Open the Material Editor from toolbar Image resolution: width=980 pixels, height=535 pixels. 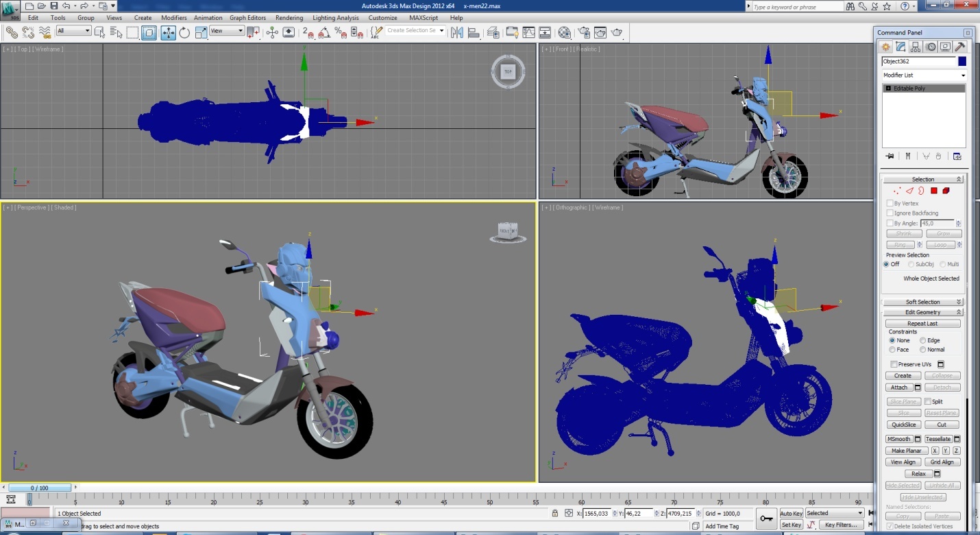[x=565, y=32]
